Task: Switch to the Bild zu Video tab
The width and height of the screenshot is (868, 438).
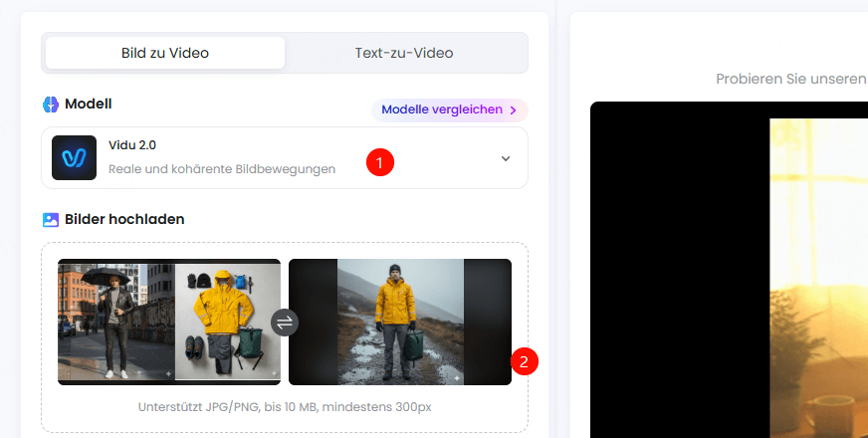Action: [165, 53]
